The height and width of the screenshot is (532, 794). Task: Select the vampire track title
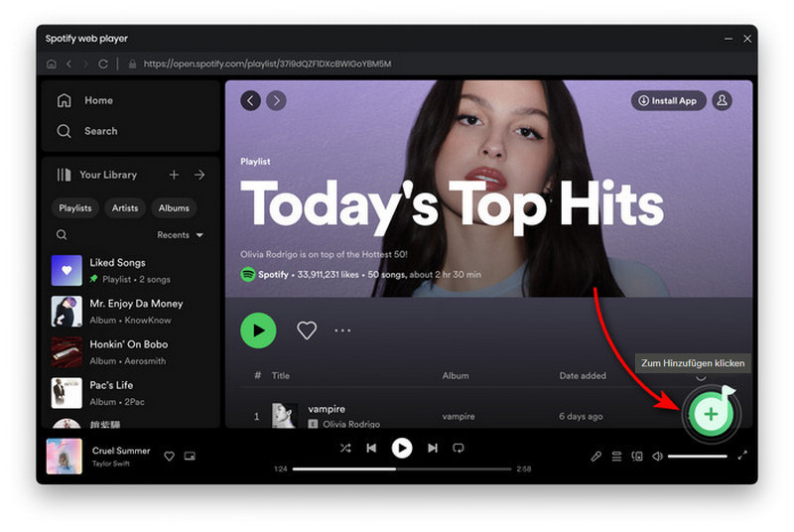pyautogui.click(x=327, y=409)
